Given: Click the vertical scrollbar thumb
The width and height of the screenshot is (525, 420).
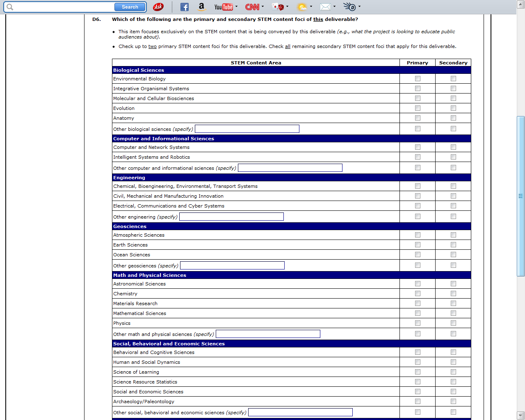Looking at the screenshot, I should [521, 196].
